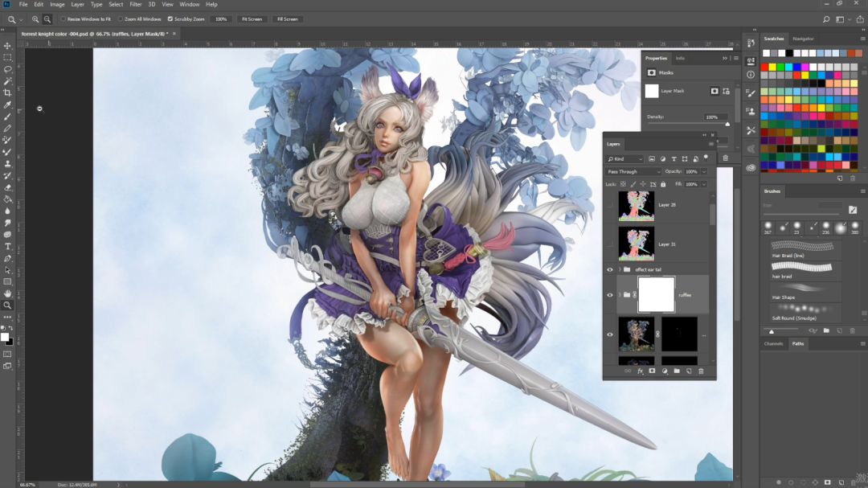This screenshot has height=488, width=868.
Task: Expand the effect ear tail group
Action: coord(620,270)
